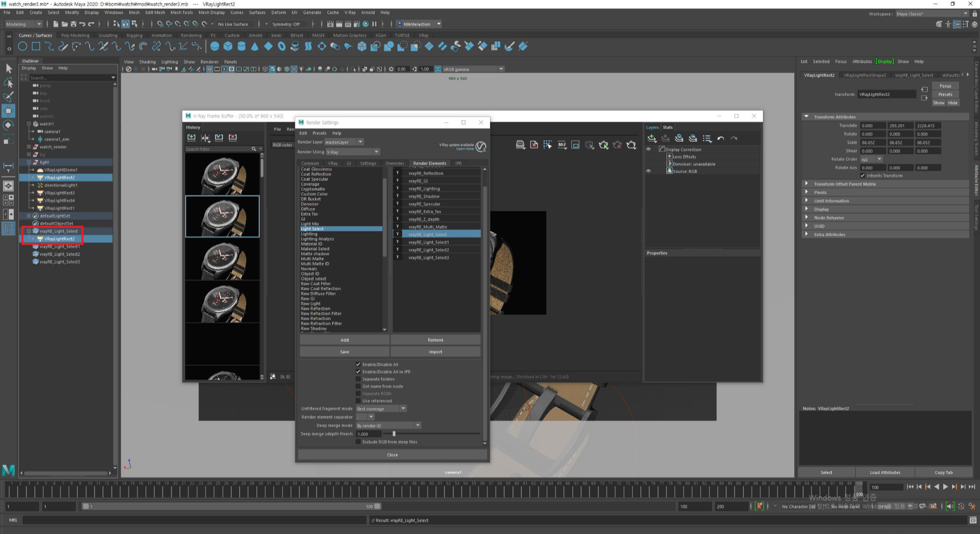Click the polygon cube shelf icon
The height and width of the screenshot is (534, 980).
[x=228, y=47]
